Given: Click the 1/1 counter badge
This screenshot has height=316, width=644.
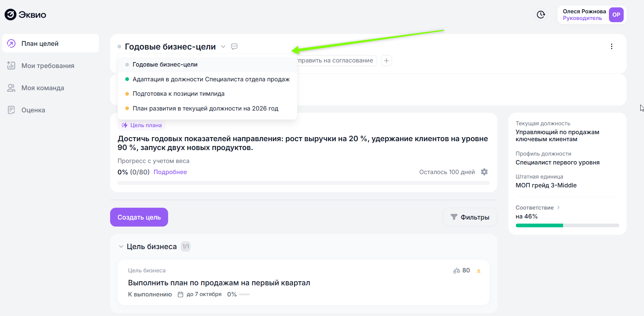Looking at the screenshot, I should click(185, 247).
